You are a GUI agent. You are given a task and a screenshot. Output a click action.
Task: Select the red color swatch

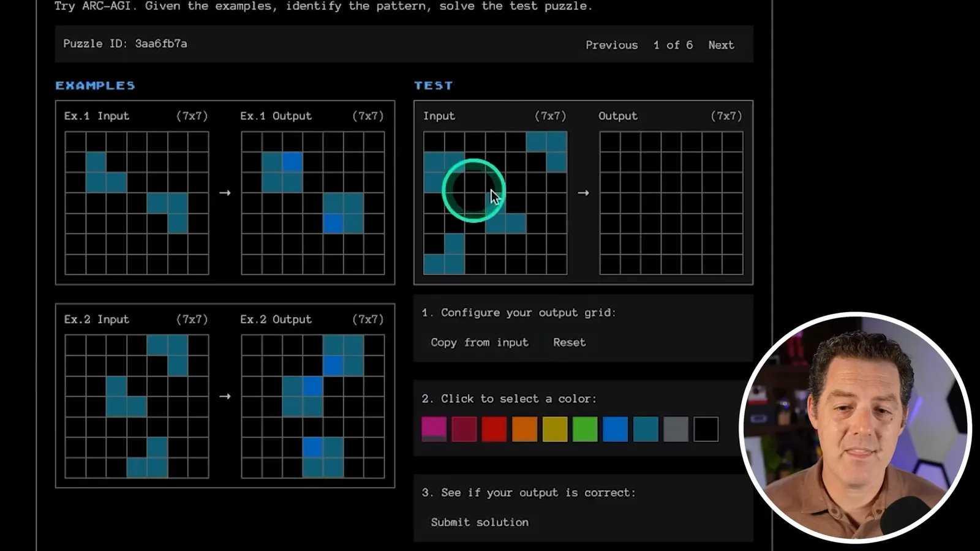[x=494, y=429]
